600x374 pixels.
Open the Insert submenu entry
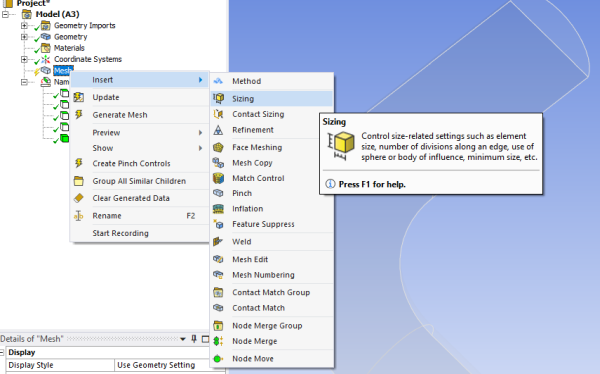(x=140, y=80)
